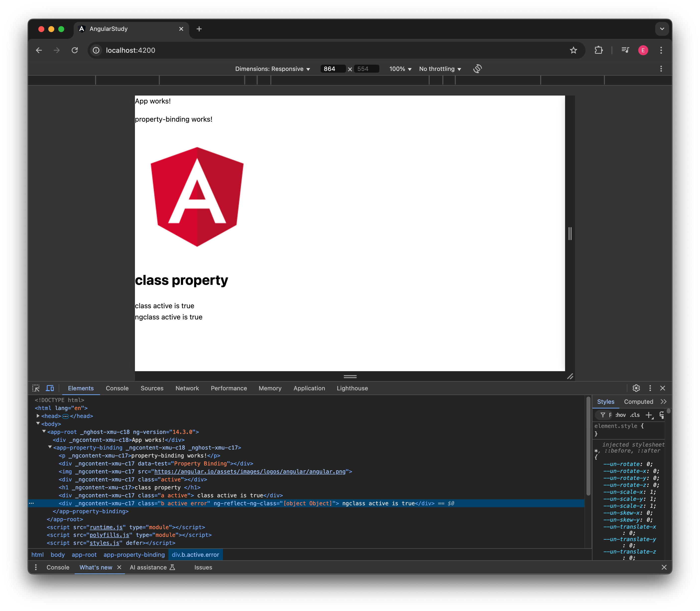700x611 pixels.
Task: Switch to the Network tab
Action: point(187,388)
